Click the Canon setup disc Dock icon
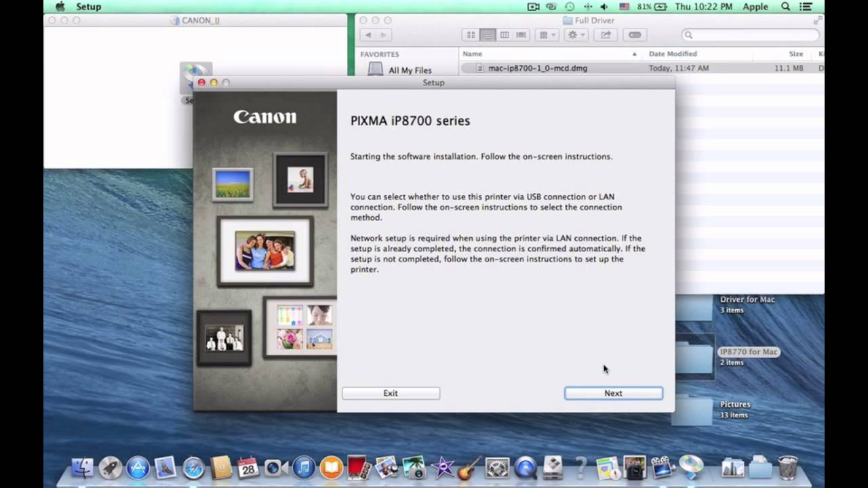This screenshot has width=868, height=488. pyautogui.click(x=691, y=468)
